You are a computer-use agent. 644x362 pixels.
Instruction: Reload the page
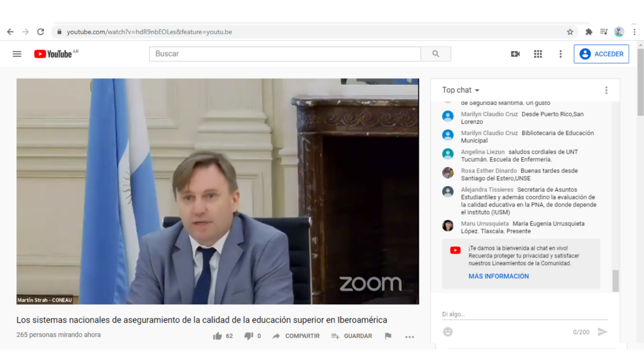click(x=41, y=31)
